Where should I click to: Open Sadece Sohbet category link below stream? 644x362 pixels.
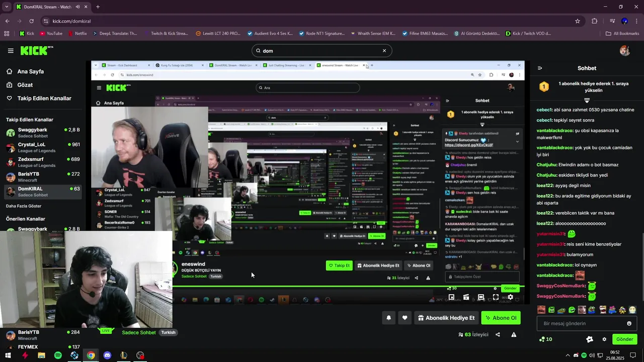coord(139,332)
